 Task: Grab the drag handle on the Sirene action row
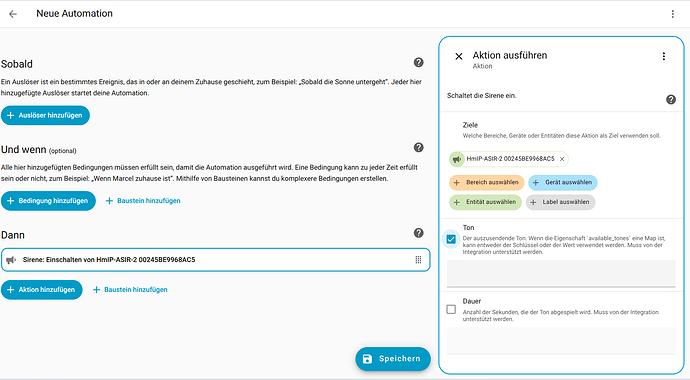[x=418, y=259]
